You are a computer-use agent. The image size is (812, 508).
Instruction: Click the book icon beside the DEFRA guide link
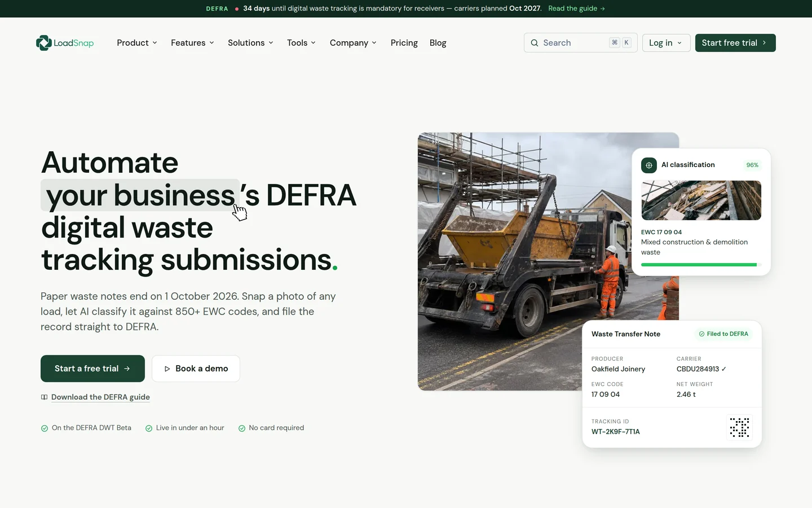point(44,397)
